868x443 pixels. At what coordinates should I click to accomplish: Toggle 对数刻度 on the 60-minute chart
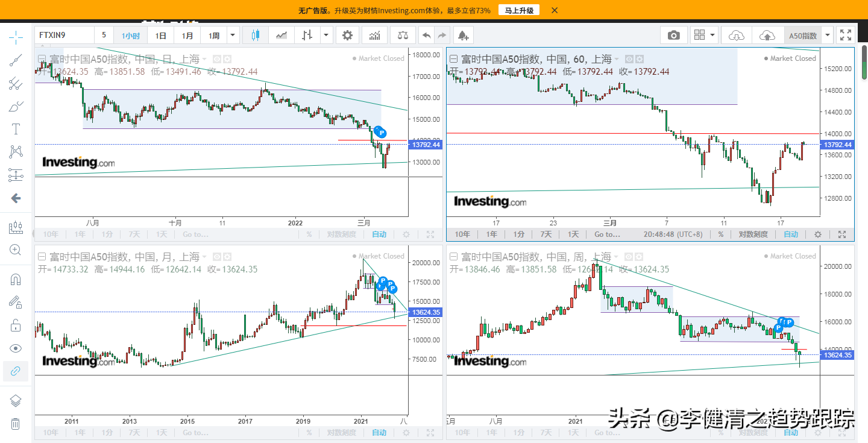(x=753, y=234)
